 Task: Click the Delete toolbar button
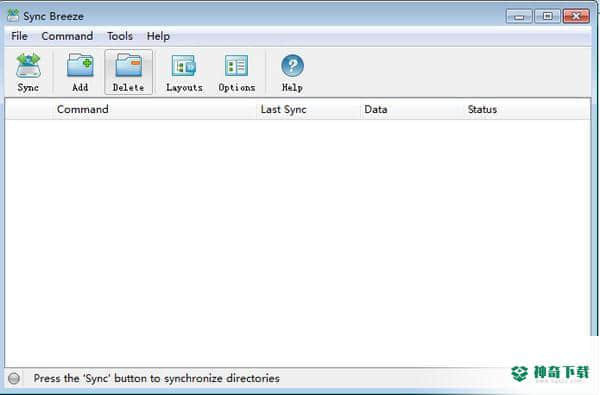click(129, 72)
